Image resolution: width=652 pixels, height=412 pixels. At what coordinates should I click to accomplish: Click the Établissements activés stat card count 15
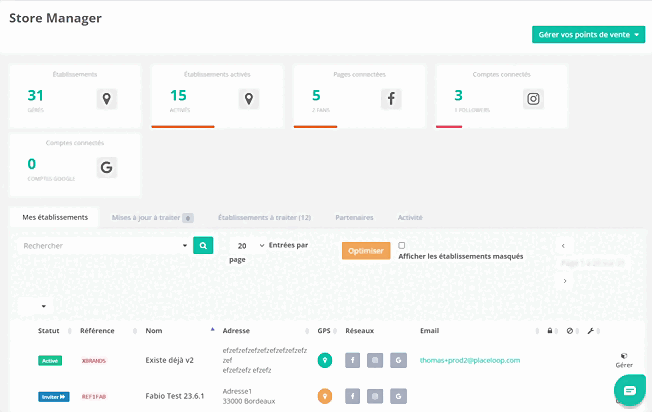178,96
